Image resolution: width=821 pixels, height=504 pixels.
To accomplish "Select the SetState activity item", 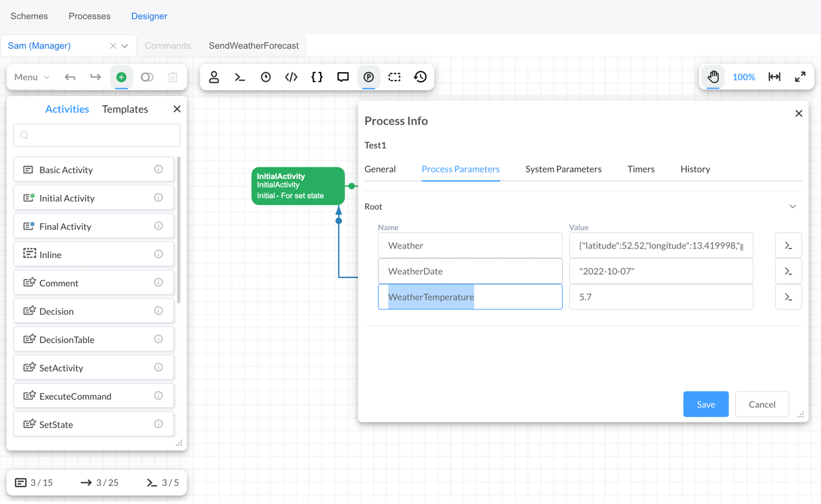I will (x=93, y=425).
